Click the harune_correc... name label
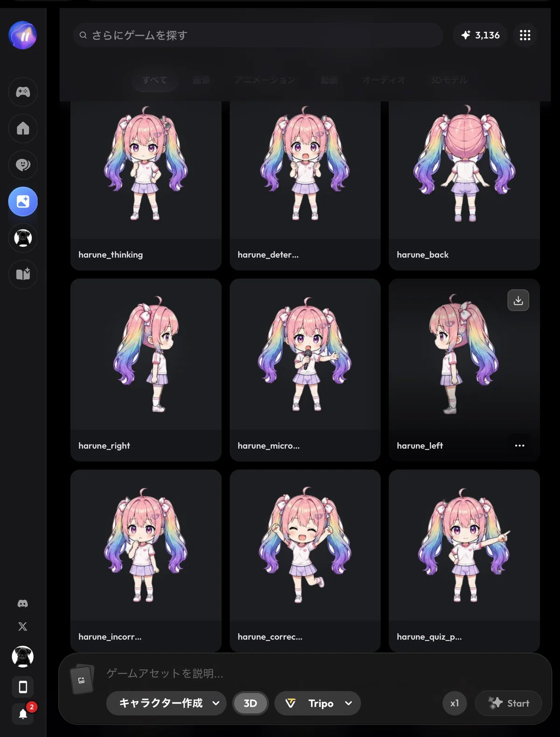The width and height of the screenshot is (560, 737). click(270, 637)
